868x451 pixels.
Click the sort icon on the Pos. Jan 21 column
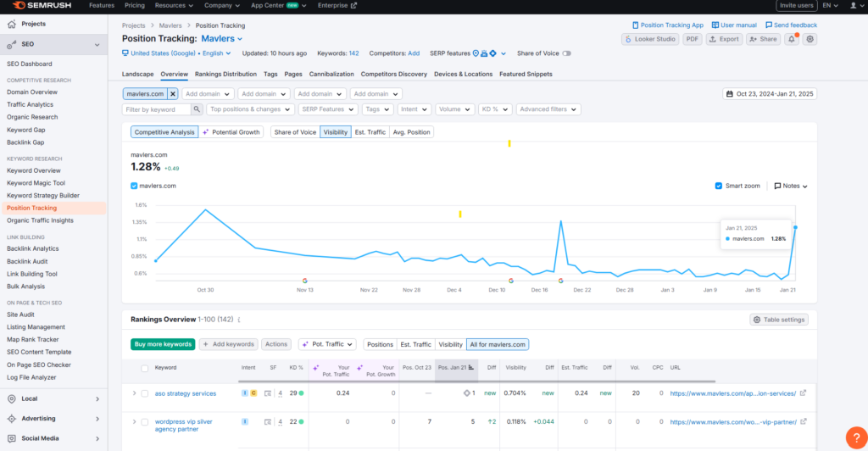point(471,367)
